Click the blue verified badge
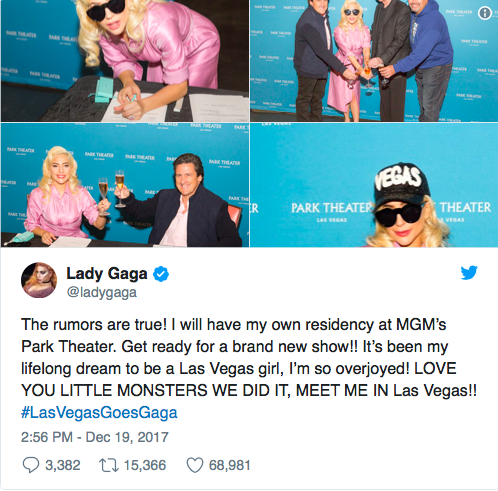This screenshot has width=498, height=491. click(x=161, y=274)
